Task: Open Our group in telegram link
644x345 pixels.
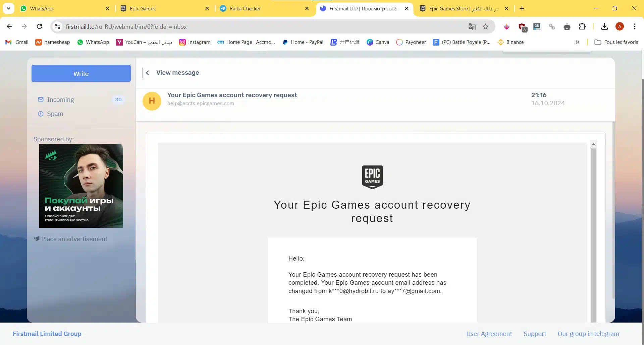Action: coord(588,334)
